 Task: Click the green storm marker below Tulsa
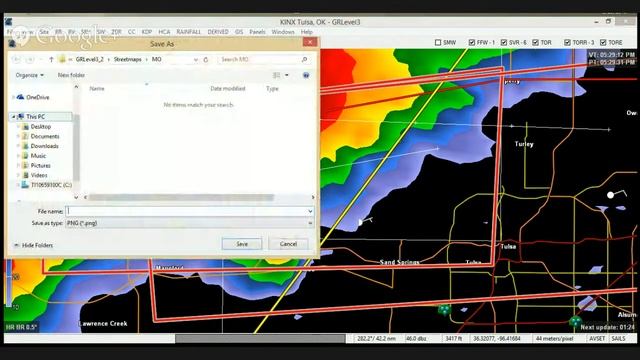(444, 310)
